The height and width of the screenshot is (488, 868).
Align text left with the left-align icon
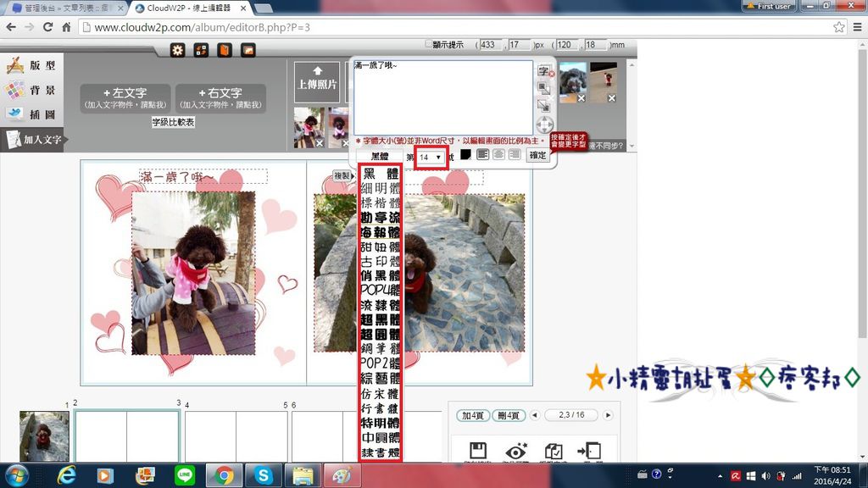pyautogui.click(x=482, y=154)
